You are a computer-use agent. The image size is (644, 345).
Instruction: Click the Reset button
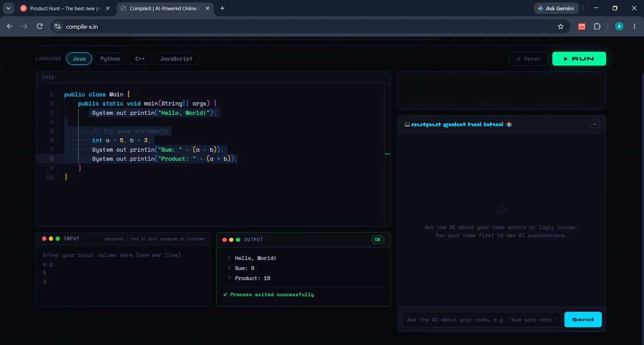[x=528, y=59]
